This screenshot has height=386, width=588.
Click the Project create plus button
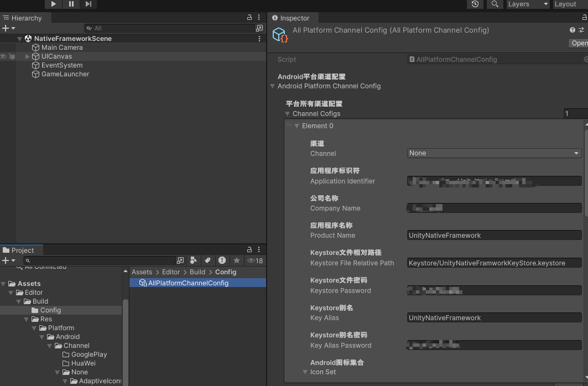pos(5,260)
